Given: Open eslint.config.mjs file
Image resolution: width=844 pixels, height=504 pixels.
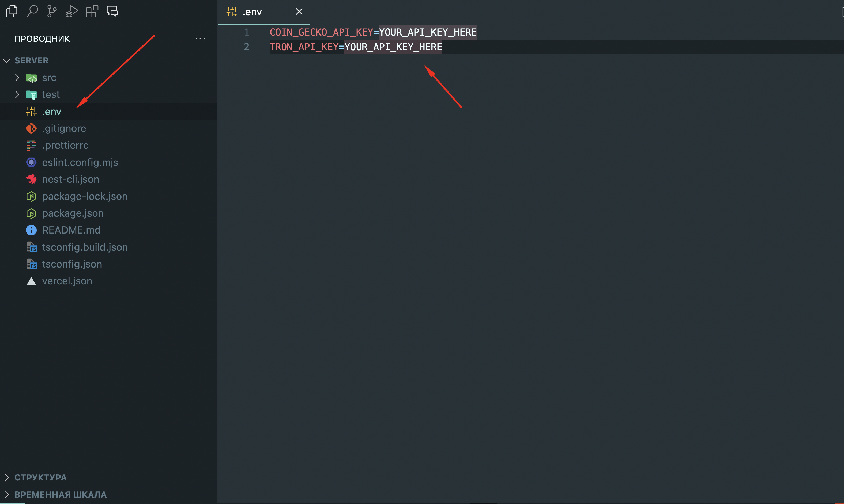Looking at the screenshot, I should tap(108, 162).
